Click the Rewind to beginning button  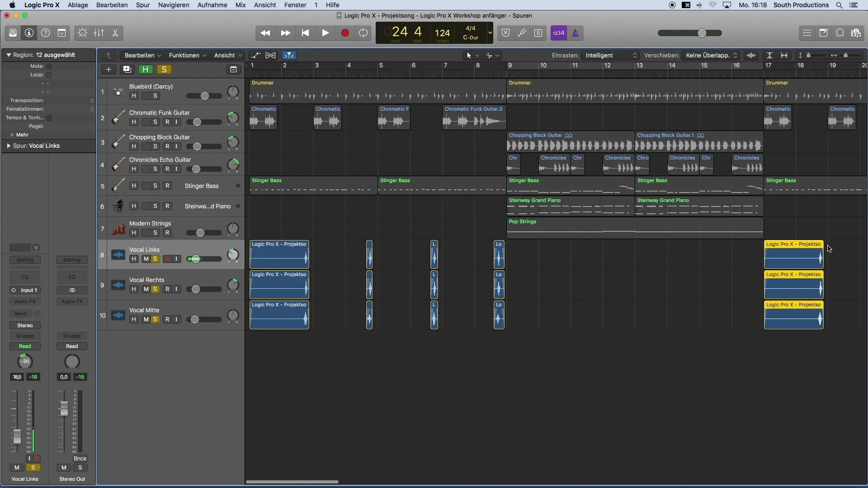[x=305, y=33]
